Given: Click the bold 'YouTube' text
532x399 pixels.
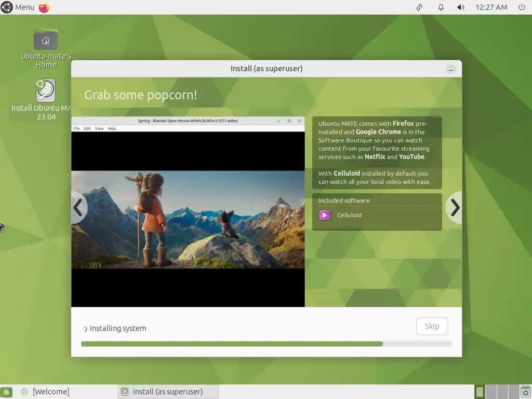Looking at the screenshot, I should (411, 157).
